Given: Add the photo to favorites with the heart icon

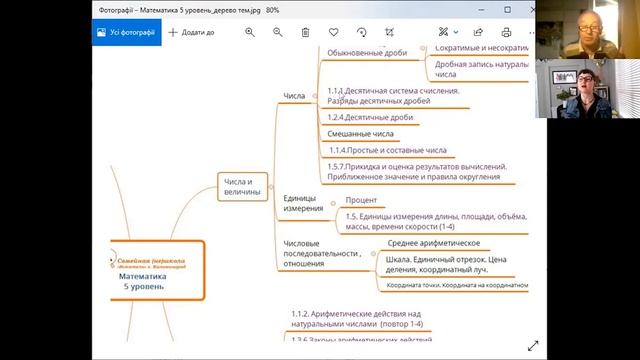Looking at the screenshot, I should pos(333,32).
